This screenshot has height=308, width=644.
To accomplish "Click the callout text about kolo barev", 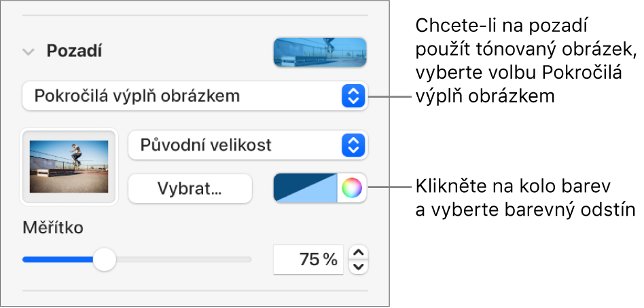I will [x=524, y=197].
